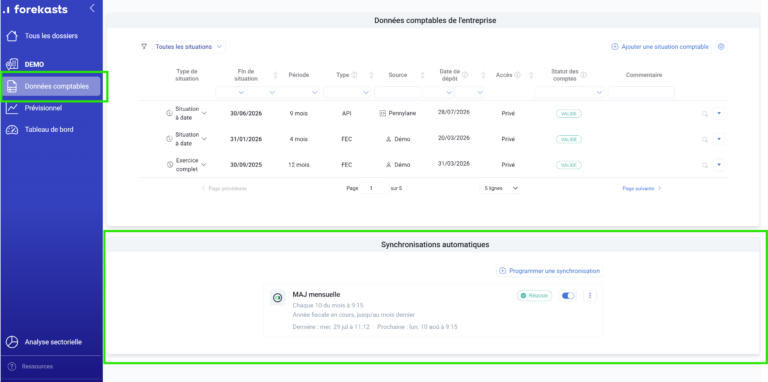Open the Toutes les situations dropdown
Screen dimensions: 768x382
coord(189,47)
